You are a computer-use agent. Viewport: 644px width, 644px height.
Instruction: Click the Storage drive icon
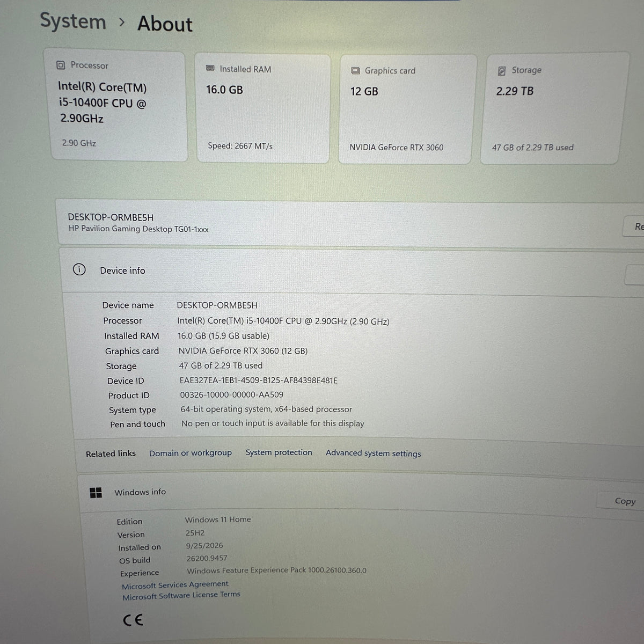[x=502, y=71]
